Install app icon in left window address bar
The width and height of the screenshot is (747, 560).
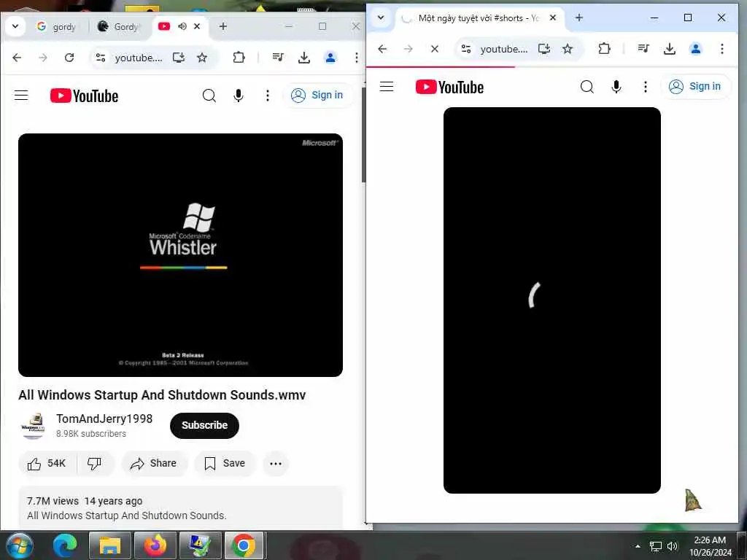[x=179, y=58]
